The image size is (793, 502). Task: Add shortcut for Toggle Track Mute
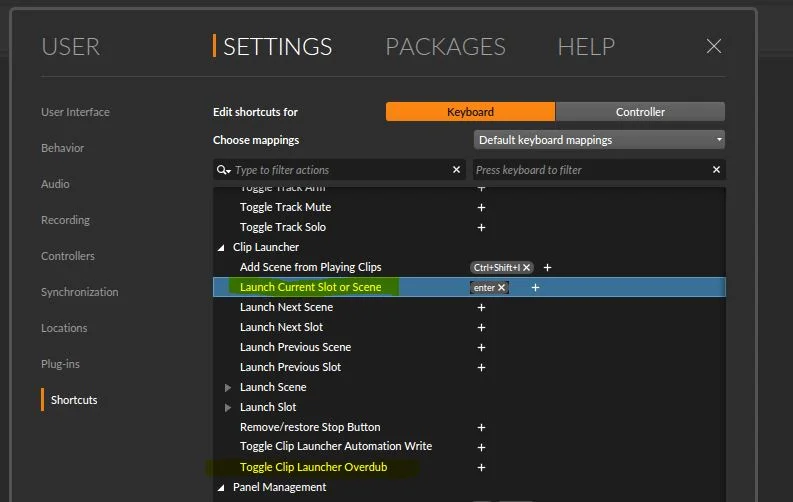click(481, 207)
